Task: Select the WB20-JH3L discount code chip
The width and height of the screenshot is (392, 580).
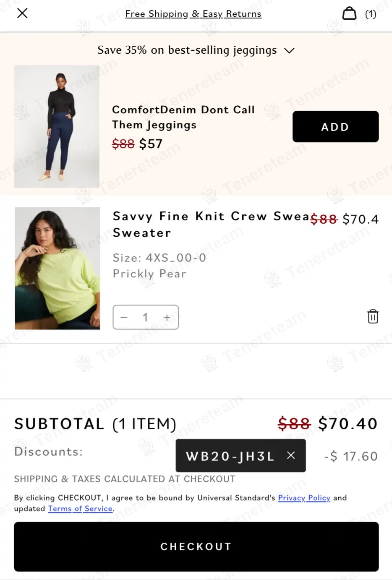Action: click(x=230, y=456)
